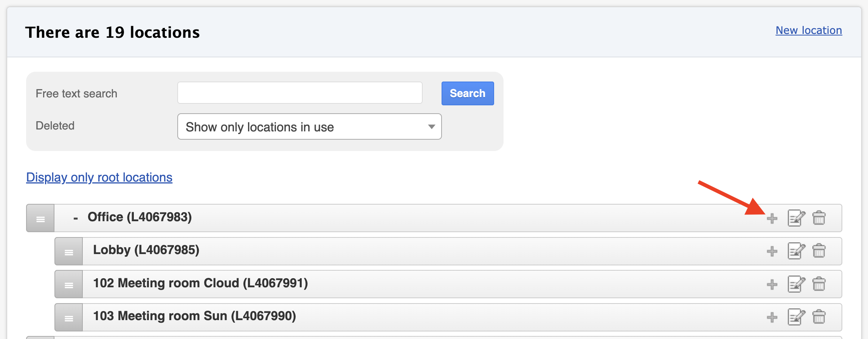Image resolution: width=868 pixels, height=339 pixels.
Task: Edit 102 Meeting room Cloud location
Action: pos(796,284)
